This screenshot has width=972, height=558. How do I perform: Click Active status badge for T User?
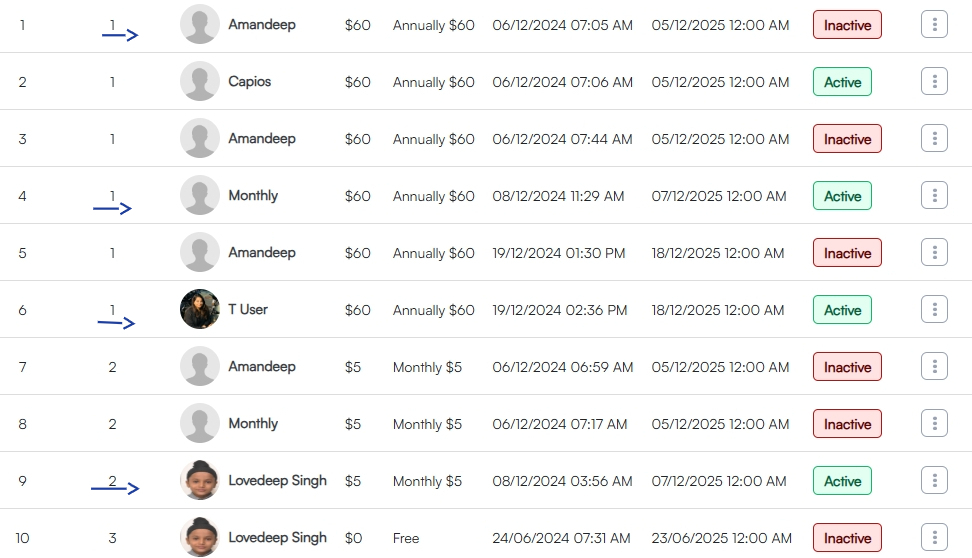[842, 310]
